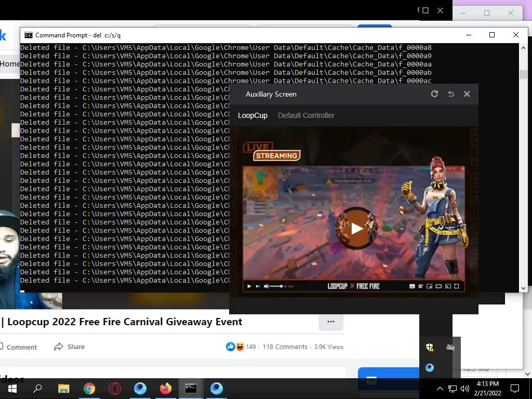Click the Deleted file line ending f_0000ab
532x399 pixels.
tap(226, 73)
